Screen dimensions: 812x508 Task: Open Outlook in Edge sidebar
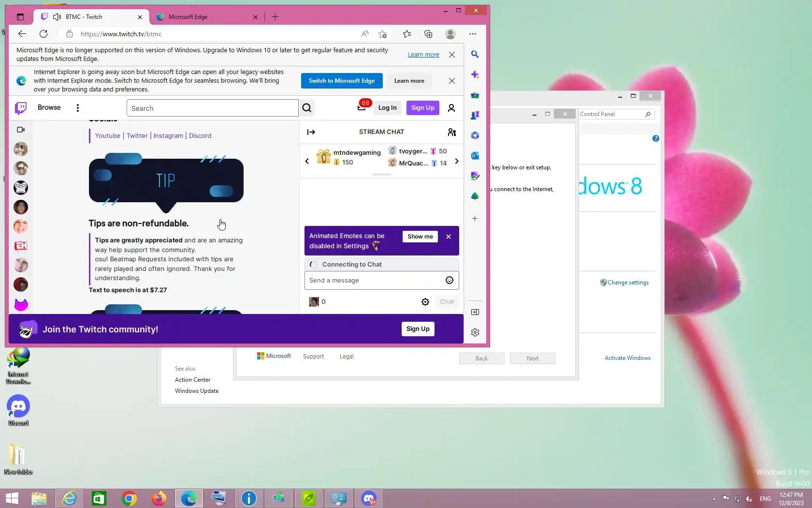coord(475,156)
